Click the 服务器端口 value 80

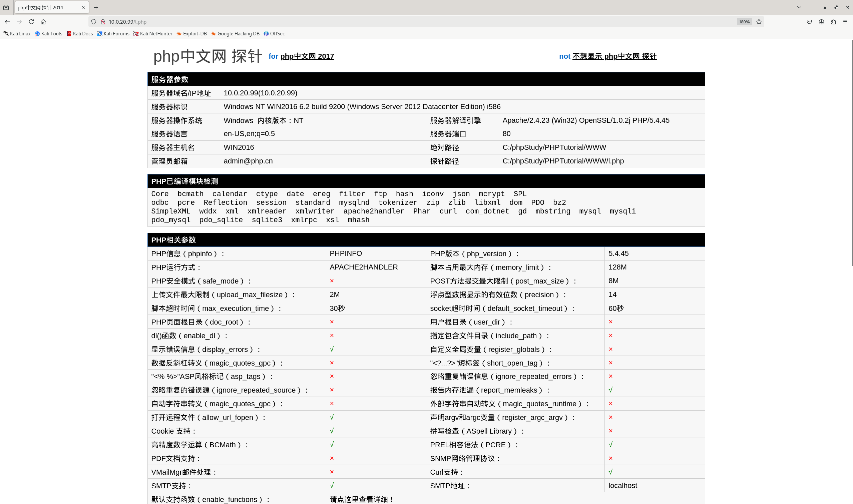[506, 134]
